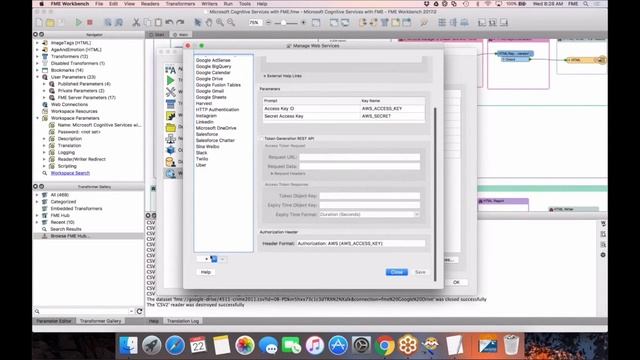Screen dimensions: 640x360
Task: Expand Published Parameters (4) node
Action: (44, 84)
